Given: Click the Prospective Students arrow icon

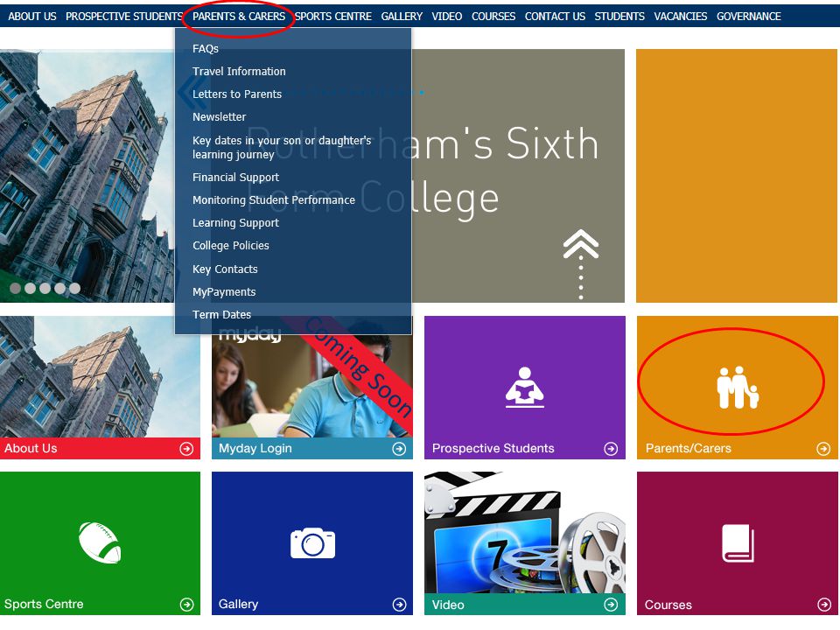Looking at the screenshot, I should point(611,449).
